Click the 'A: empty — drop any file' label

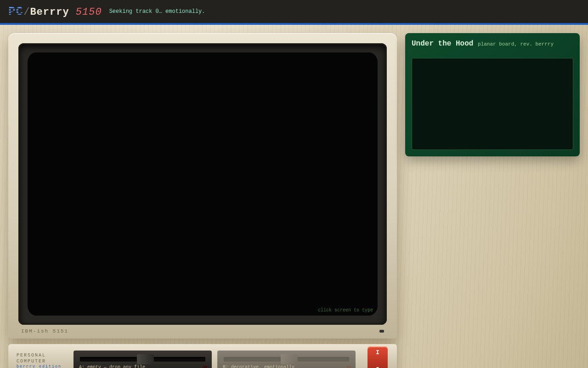coord(112,367)
